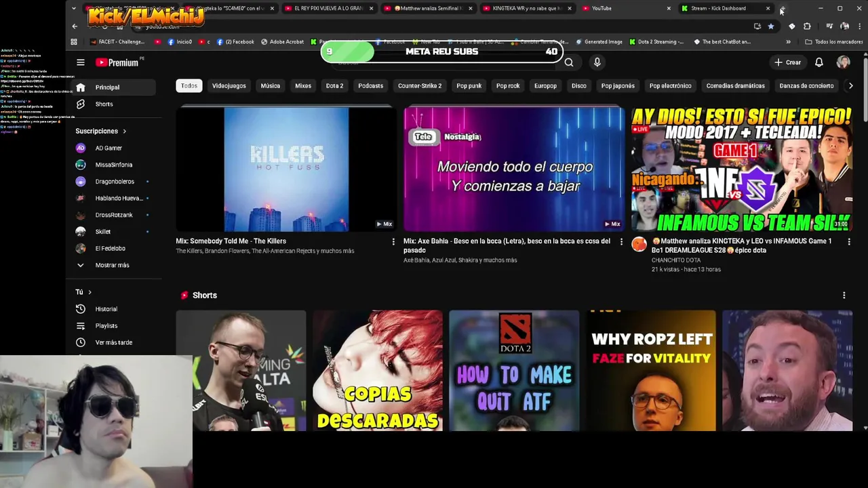
Task: Open Shorts in the sidebar
Action: click(113, 104)
